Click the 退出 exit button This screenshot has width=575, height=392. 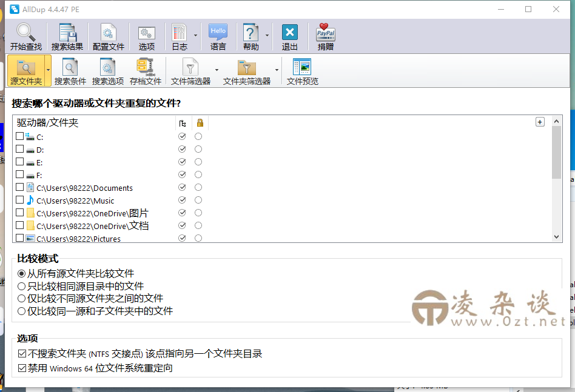289,36
